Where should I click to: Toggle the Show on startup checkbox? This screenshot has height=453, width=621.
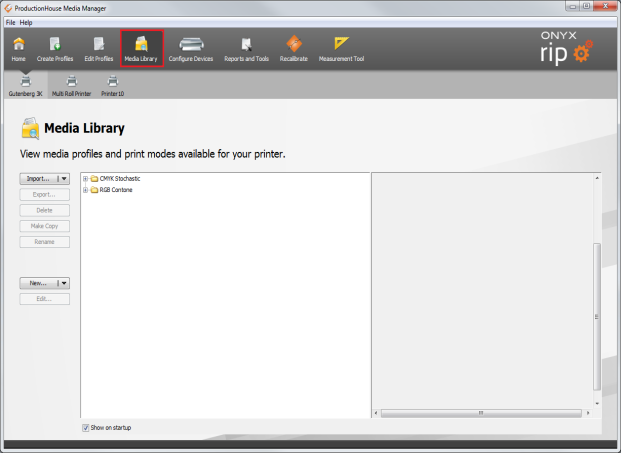click(86, 428)
